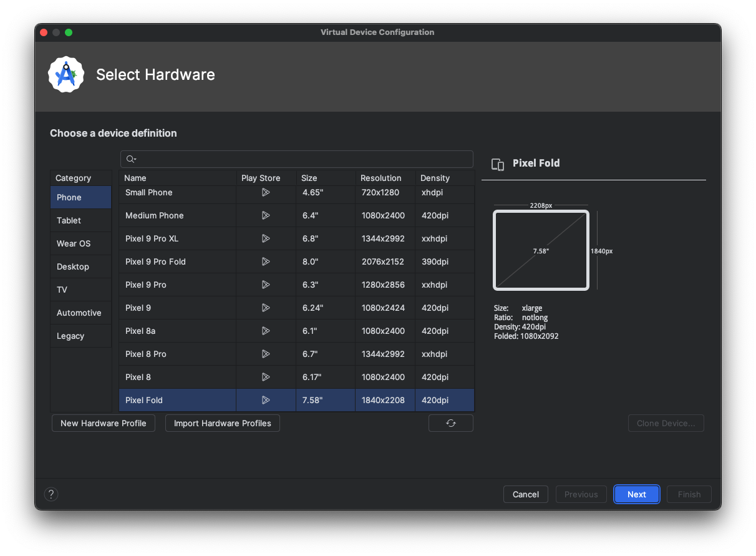756x556 pixels.
Task: Select the Phone category
Action: point(81,197)
